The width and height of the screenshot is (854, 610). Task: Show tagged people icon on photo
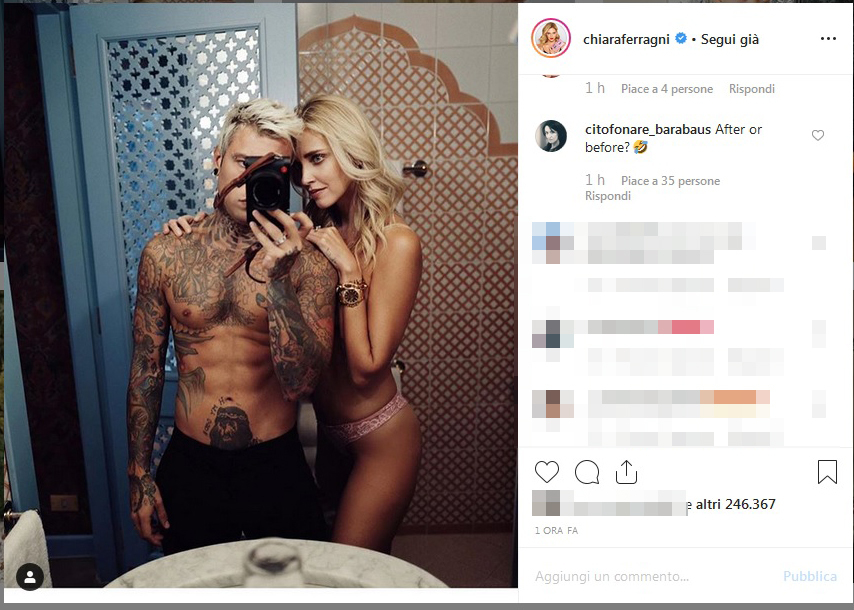(x=30, y=577)
